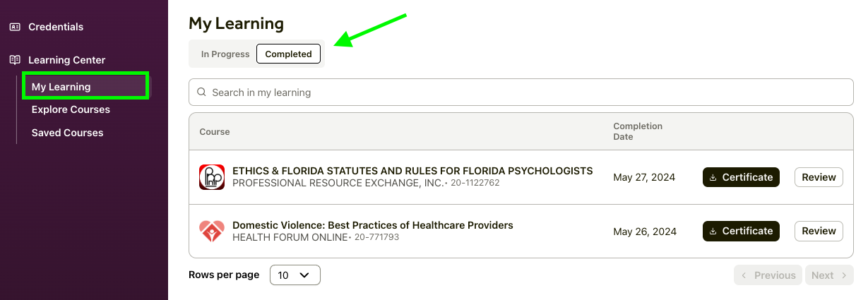Viewport: 868px width, 300px height.
Task: Click the Learning Center book icon
Action: tap(15, 60)
